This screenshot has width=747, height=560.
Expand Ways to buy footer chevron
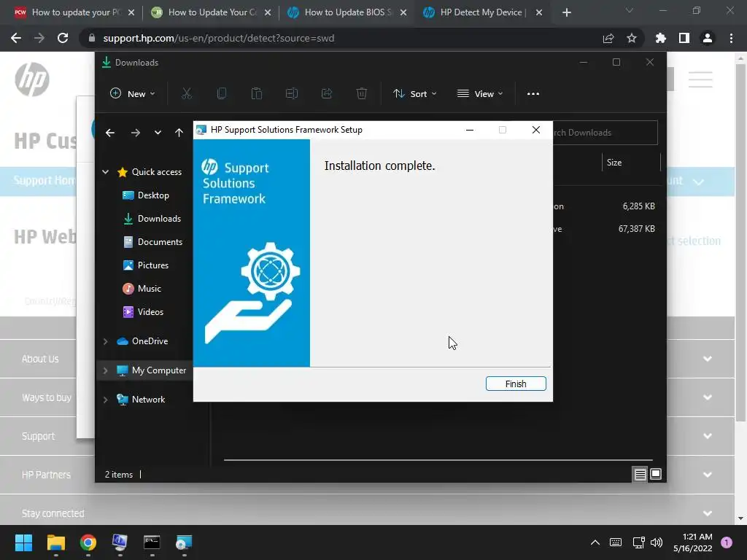(708, 397)
